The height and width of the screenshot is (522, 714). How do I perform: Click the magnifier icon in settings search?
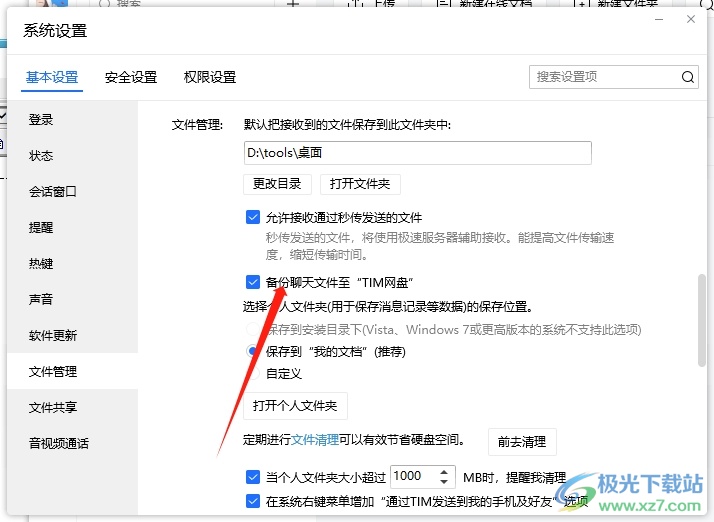pos(688,77)
